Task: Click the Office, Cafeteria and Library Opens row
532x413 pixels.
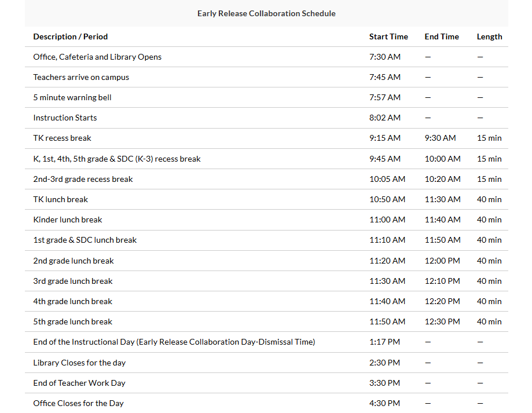Action: pyautogui.click(x=97, y=57)
